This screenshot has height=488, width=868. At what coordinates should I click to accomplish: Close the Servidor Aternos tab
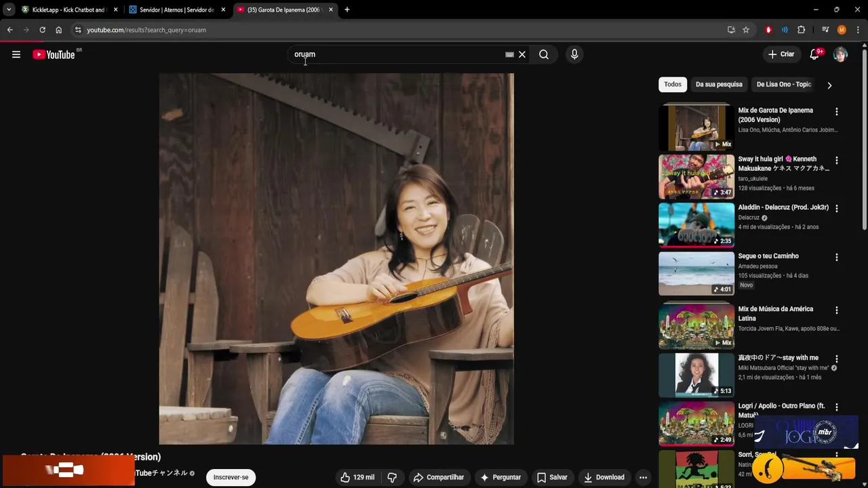(x=223, y=9)
